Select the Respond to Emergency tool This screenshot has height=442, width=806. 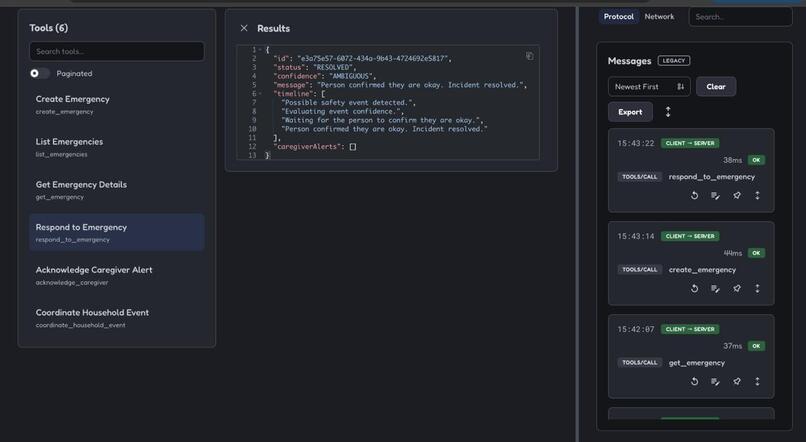pyautogui.click(x=117, y=232)
